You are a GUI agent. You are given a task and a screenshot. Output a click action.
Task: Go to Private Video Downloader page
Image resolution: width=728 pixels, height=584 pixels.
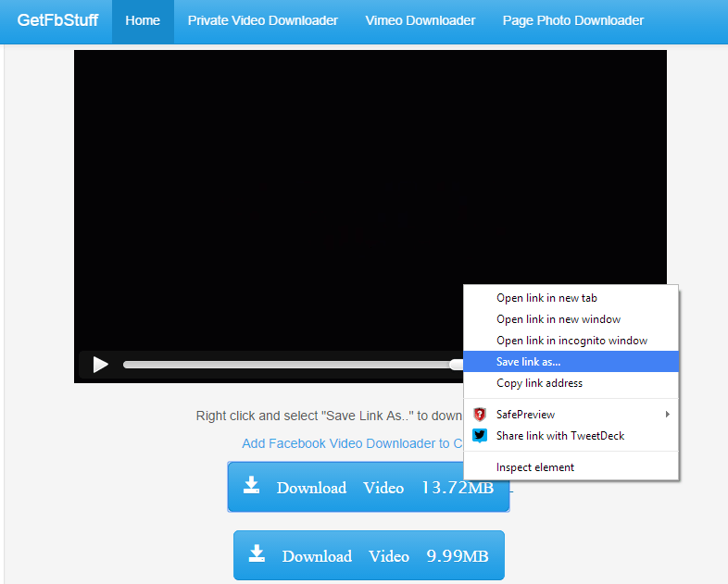pos(263,21)
